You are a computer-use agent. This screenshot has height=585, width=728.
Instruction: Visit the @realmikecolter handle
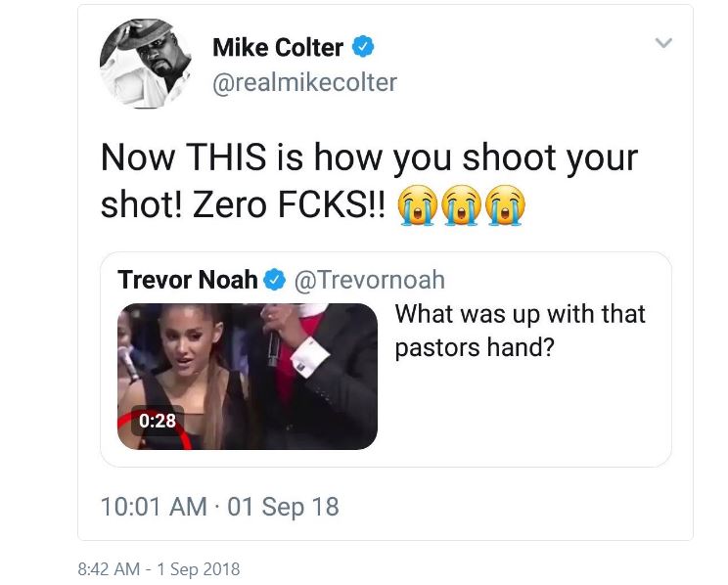point(304,82)
